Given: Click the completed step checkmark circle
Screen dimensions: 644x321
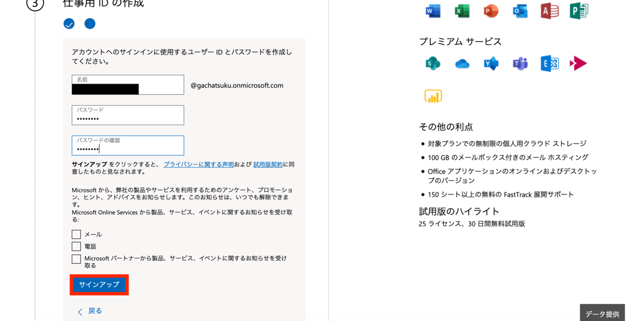Looking at the screenshot, I should tap(69, 24).
